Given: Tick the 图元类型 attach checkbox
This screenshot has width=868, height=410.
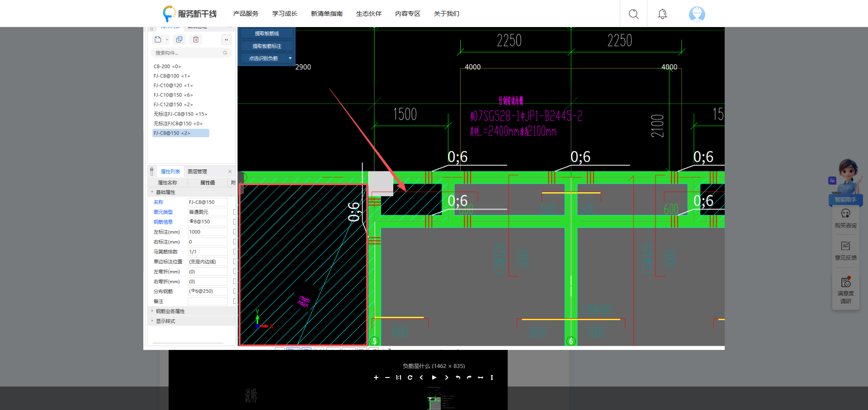Looking at the screenshot, I should [235, 212].
